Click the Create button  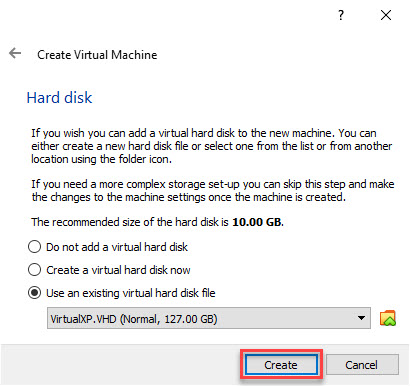(281, 365)
